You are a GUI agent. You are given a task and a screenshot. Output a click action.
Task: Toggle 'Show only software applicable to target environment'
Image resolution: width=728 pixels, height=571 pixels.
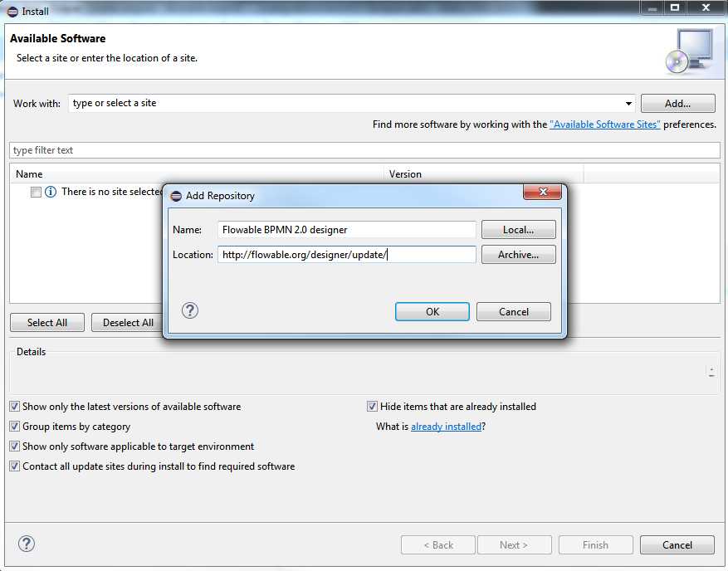15,447
